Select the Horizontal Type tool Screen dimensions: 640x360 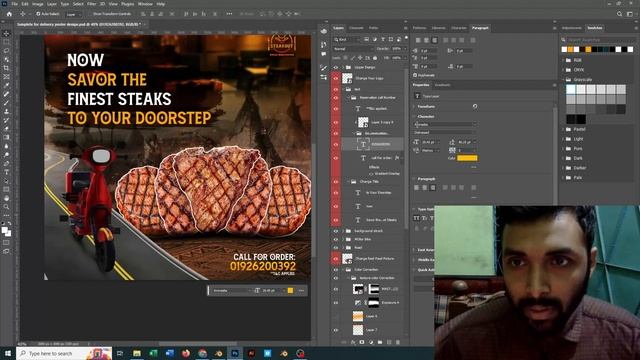[6, 172]
